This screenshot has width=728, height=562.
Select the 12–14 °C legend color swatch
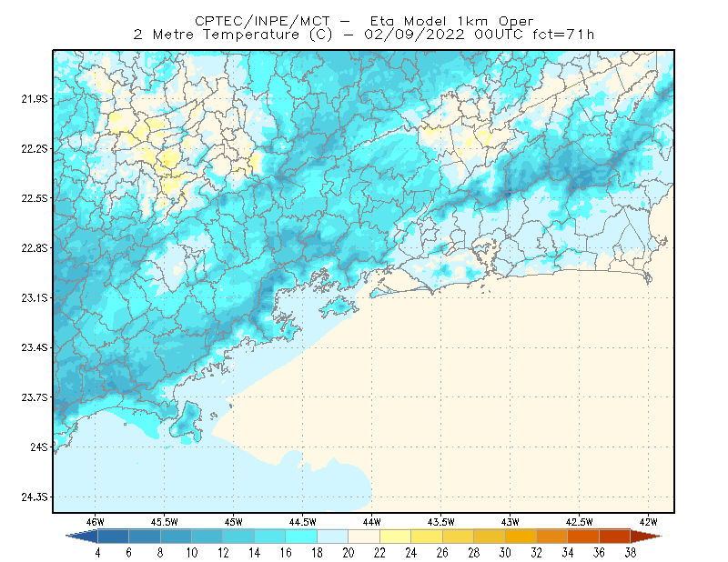[x=238, y=537]
